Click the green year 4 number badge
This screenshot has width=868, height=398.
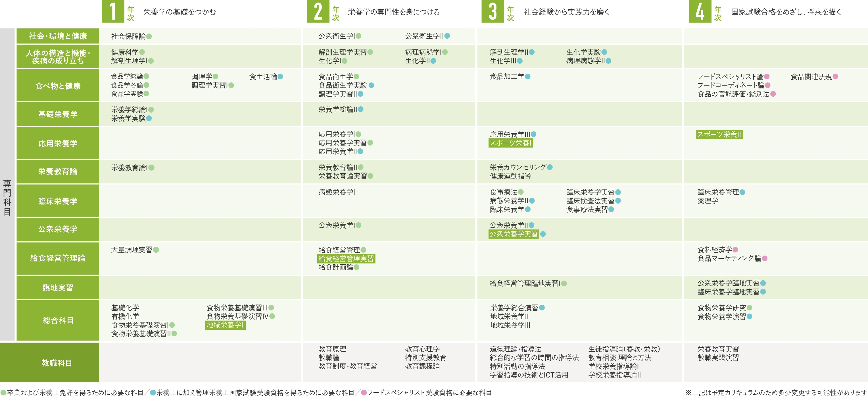point(700,11)
